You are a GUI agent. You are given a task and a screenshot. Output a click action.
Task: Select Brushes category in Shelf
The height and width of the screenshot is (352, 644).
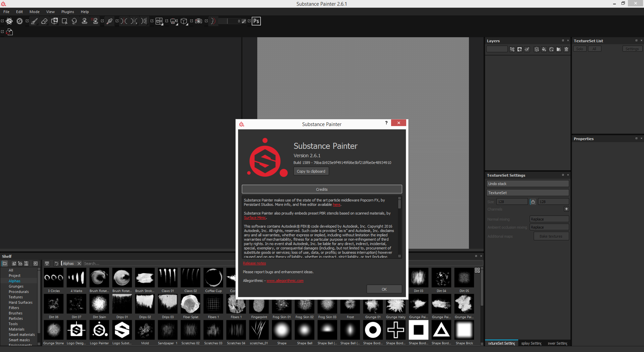pos(15,313)
